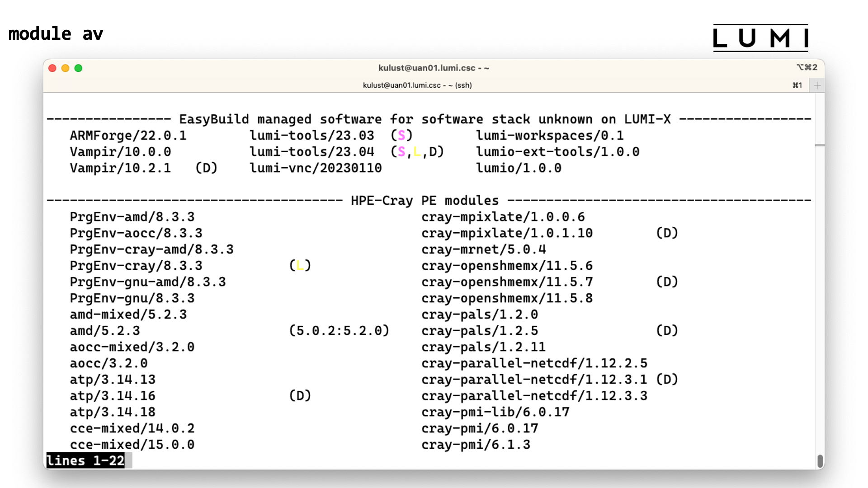Click the Vampir/10.2.1 module entry
868x488 pixels.
click(x=120, y=168)
